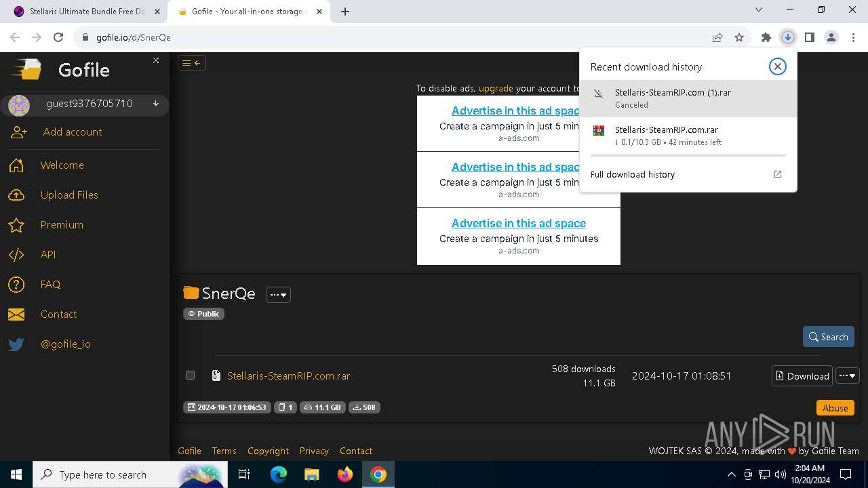Screen dimensions: 868x488
Task: Click the Twitter bird icon
Action: point(16,344)
